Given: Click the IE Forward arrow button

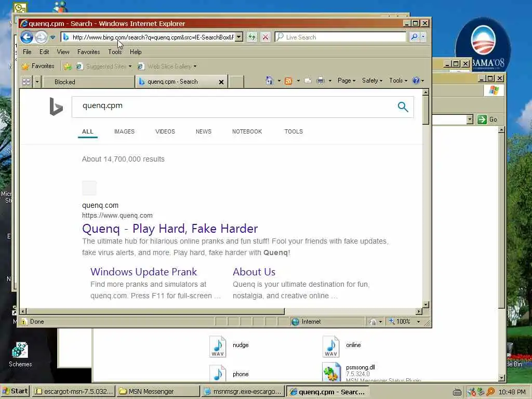Looking at the screenshot, I should click(41, 37).
